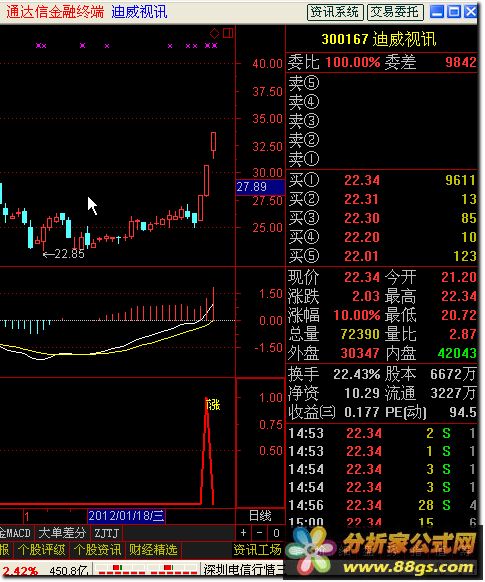Click the red diamond icon above chart
The width and height of the screenshot is (485, 582).
tap(214, 33)
